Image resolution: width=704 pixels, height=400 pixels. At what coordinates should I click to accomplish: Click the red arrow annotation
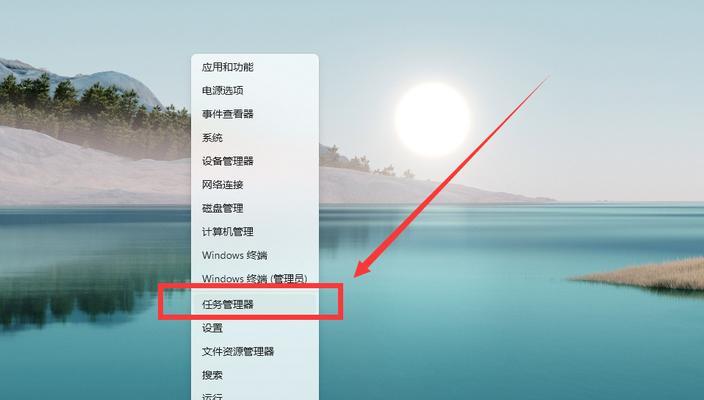[450, 177]
